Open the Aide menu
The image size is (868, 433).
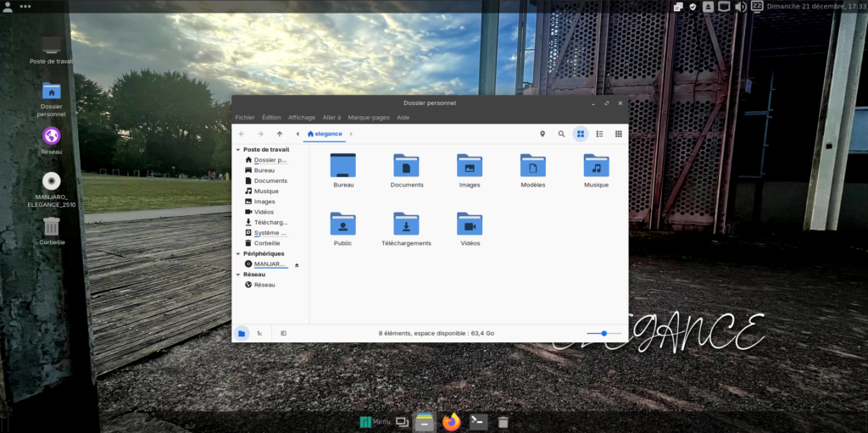point(403,118)
